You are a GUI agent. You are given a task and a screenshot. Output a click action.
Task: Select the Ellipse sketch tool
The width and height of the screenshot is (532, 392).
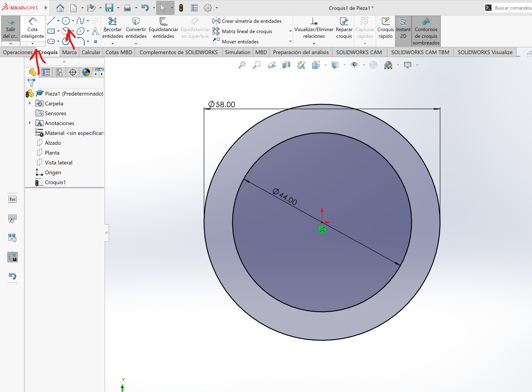81,31
